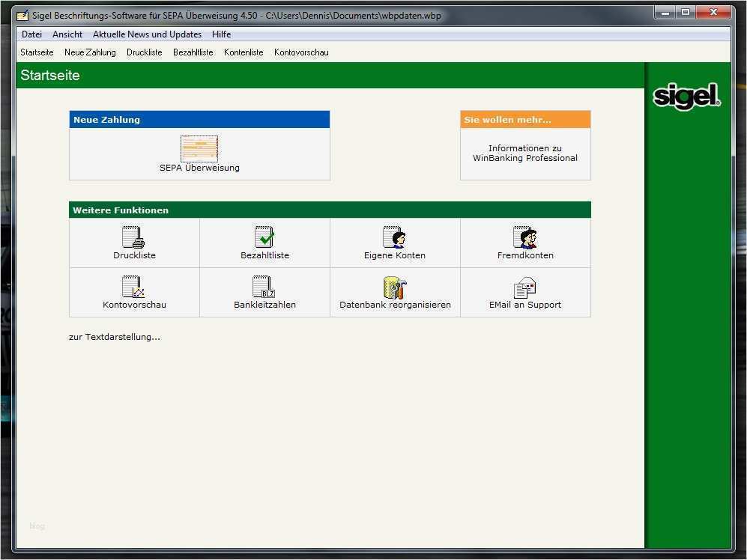Viewport: 747px width, 560px height.
Task: Select Druckliste in the navigation bar
Action: 145,52
